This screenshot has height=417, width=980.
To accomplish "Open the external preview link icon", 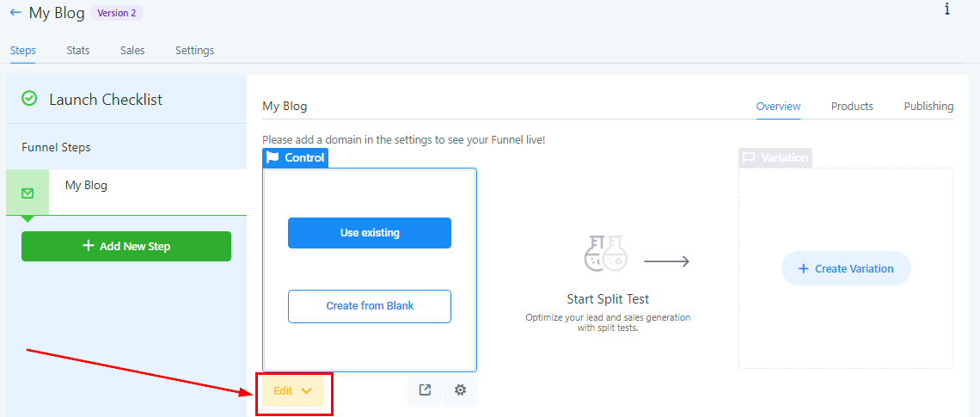I will coord(425,390).
